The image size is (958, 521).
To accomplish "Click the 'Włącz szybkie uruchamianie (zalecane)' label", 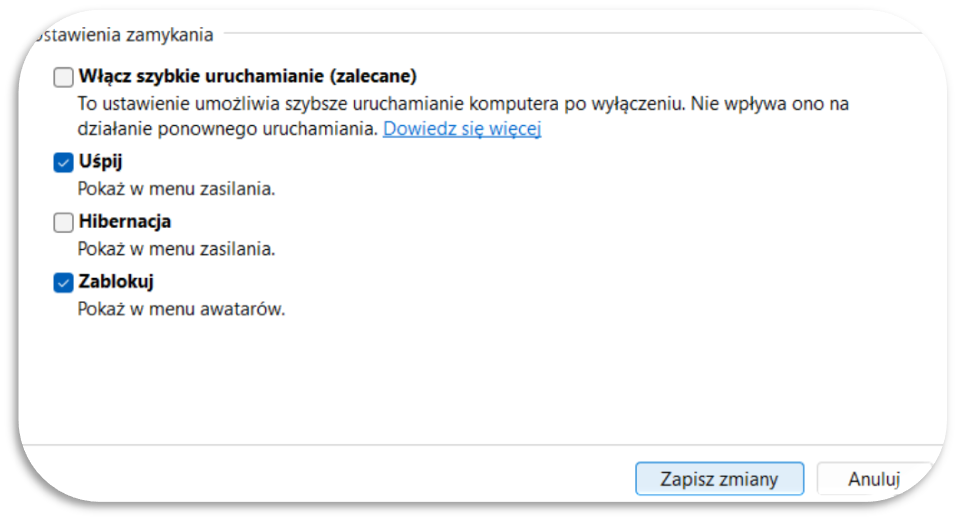I will [x=247, y=76].
